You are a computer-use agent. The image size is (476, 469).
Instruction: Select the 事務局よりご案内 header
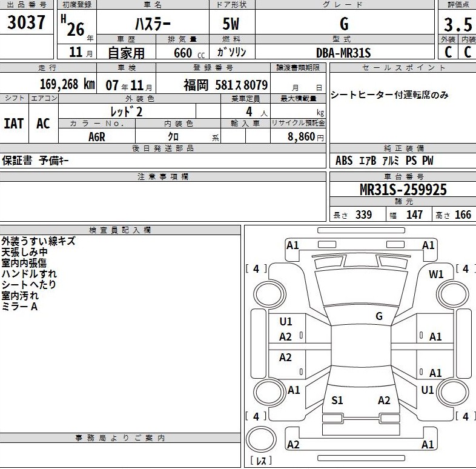[120, 438]
